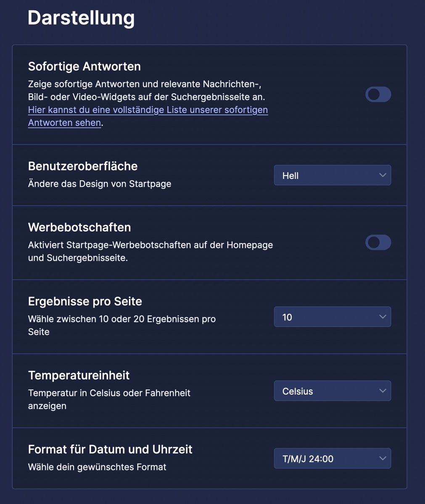Click the Temperatureinheit heading
This screenshot has width=425, height=504.
[79, 375]
